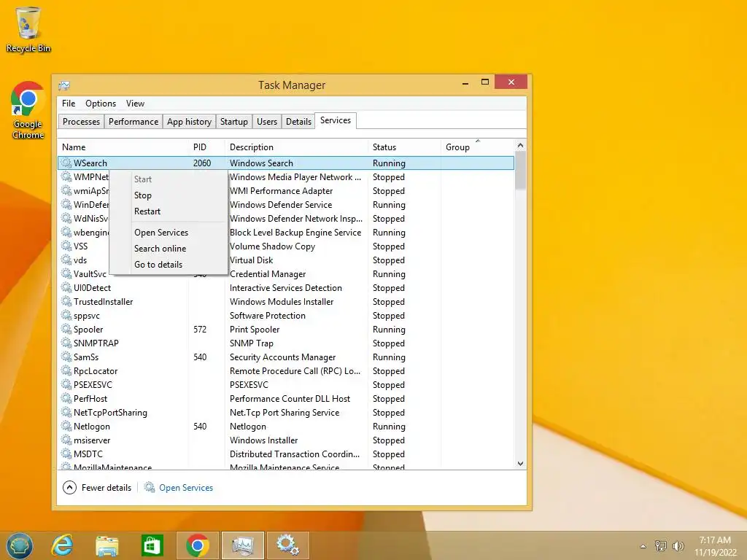Show hidden tray icons arrow
This screenshot has height=560, width=747.
pos(643,546)
